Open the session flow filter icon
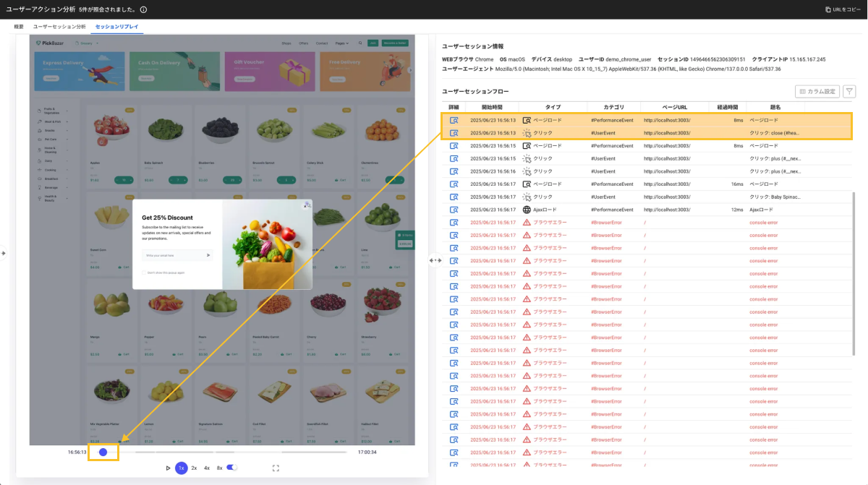 pos(849,92)
